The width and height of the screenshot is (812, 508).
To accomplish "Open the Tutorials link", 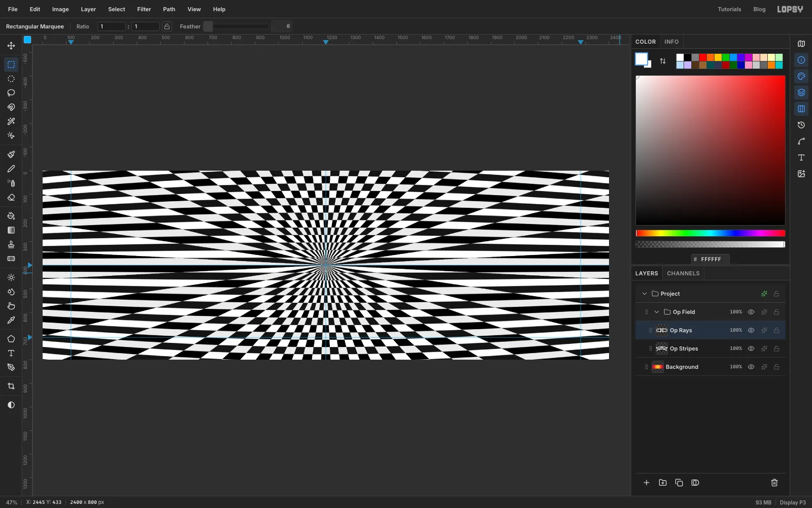I will [x=729, y=9].
